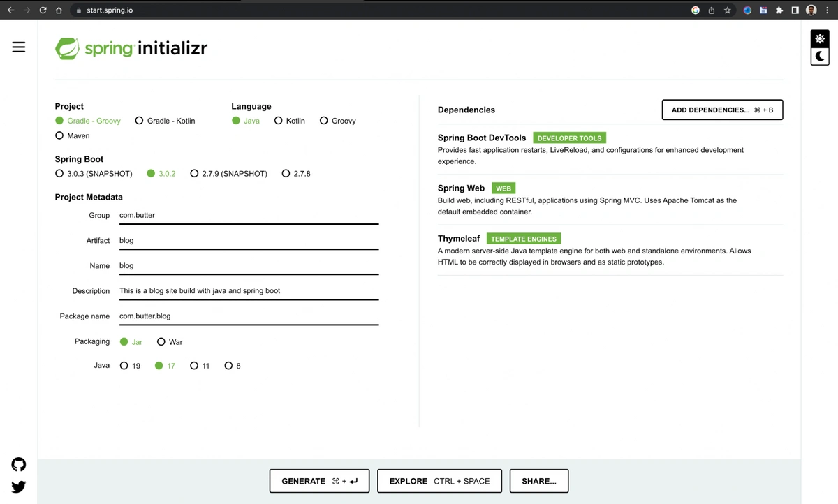Click the DEVELOPER TOOLS tag

[x=569, y=138]
